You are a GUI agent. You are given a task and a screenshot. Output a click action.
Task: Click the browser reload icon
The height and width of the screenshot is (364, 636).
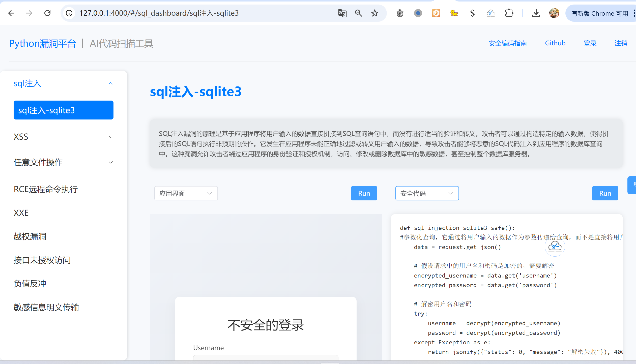point(47,13)
